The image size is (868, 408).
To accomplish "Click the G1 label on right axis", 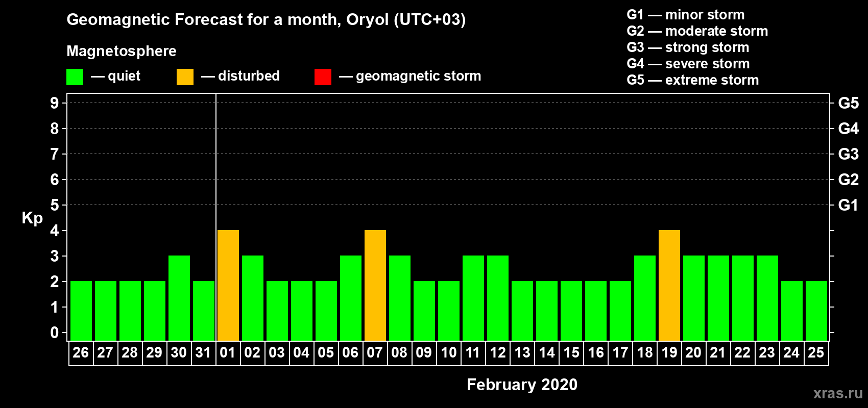I will click(849, 205).
